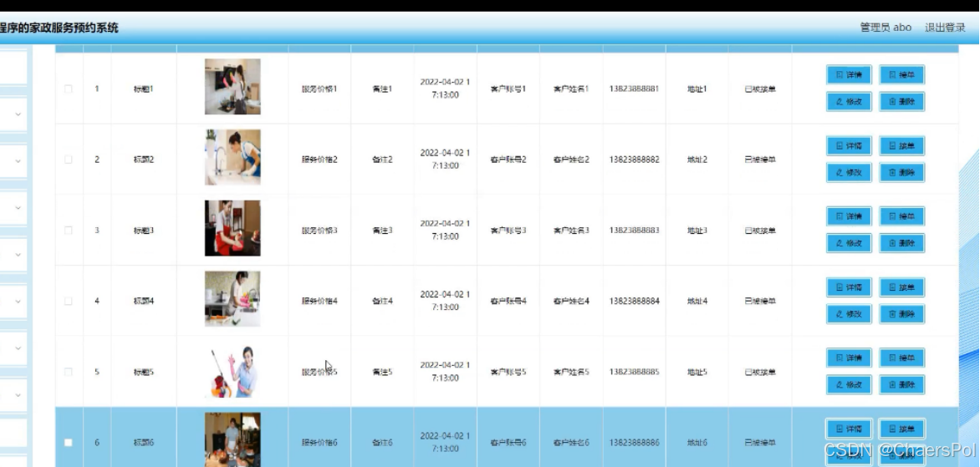Open 详情 details for row 2
Image resolution: width=980 pixels, height=467 pixels.
[849, 146]
